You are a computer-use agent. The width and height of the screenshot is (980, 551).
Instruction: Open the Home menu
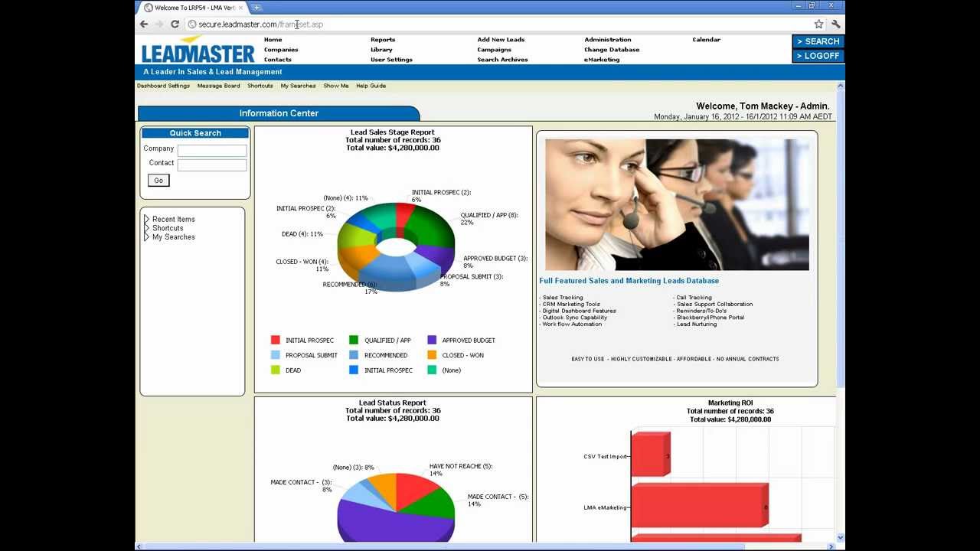coord(273,40)
